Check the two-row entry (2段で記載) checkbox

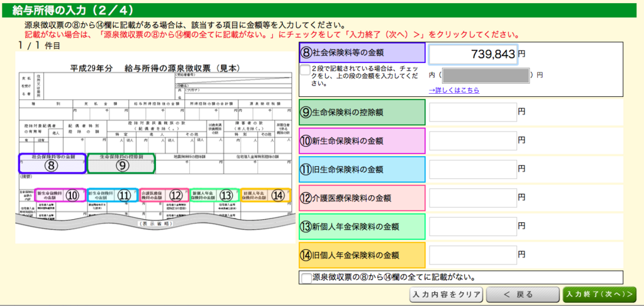pos(305,70)
